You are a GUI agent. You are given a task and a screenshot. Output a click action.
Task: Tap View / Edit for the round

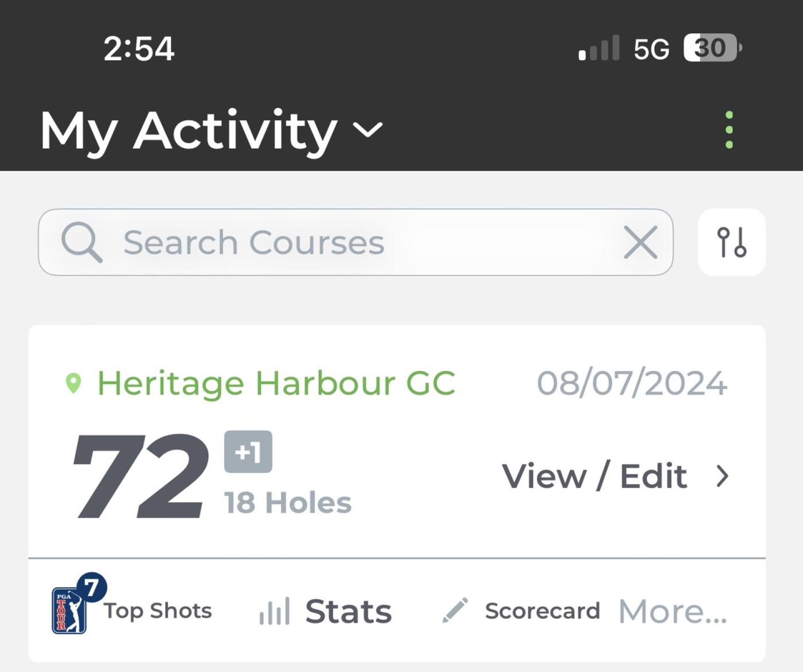tap(594, 476)
